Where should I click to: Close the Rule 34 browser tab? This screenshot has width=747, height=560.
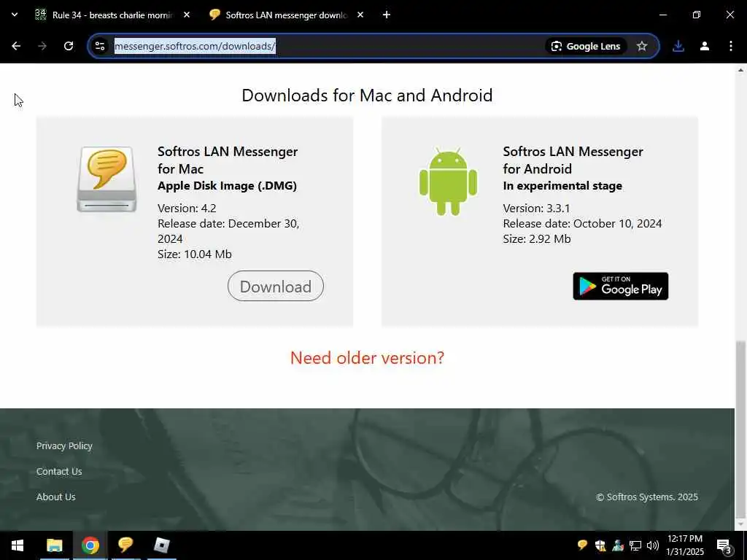pyautogui.click(x=187, y=15)
